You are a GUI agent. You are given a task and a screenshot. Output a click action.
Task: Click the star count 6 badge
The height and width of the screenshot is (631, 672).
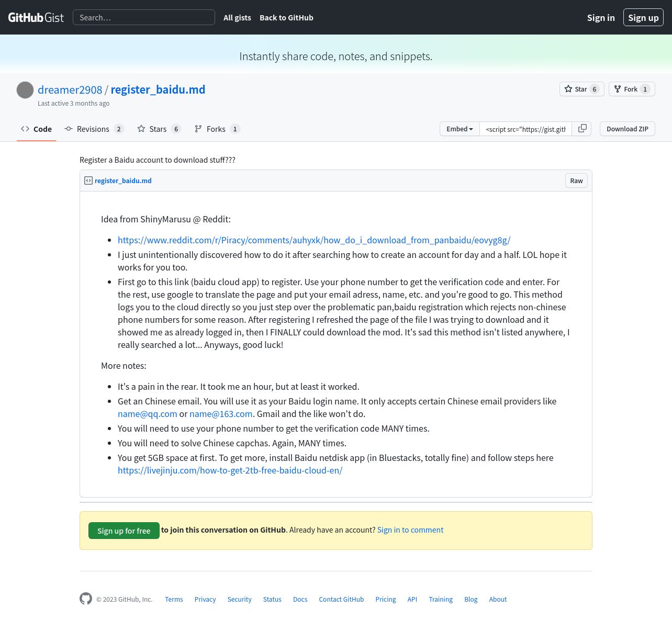tap(595, 89)
